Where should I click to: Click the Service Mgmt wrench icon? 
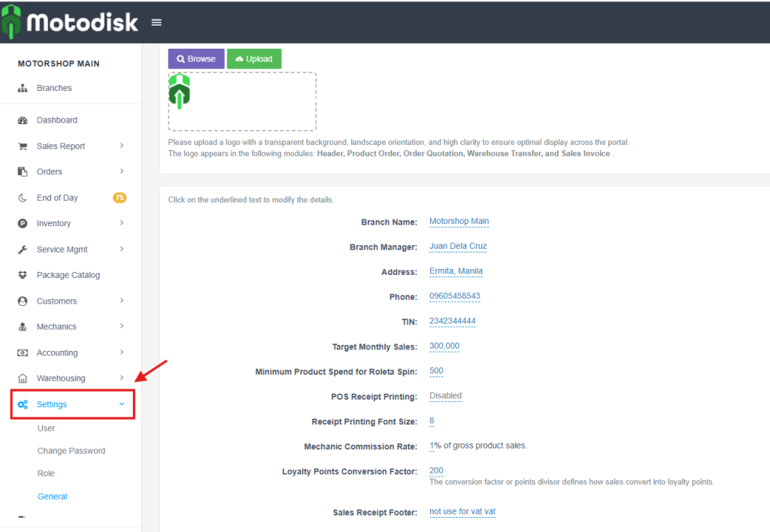click(x=23, y=249)
